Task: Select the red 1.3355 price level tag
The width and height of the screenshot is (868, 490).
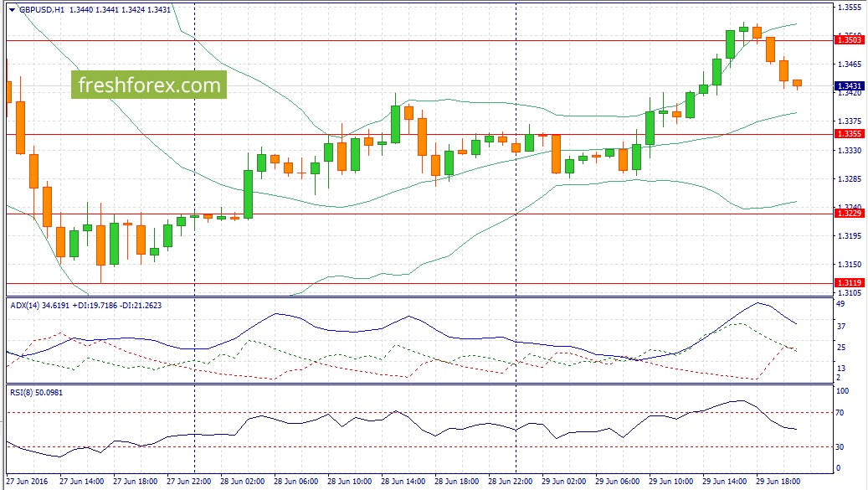Action: coord(849,134)
